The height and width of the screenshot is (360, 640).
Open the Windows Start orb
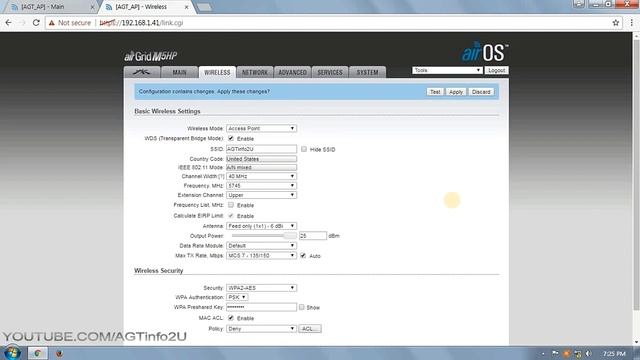pos(12,353)
